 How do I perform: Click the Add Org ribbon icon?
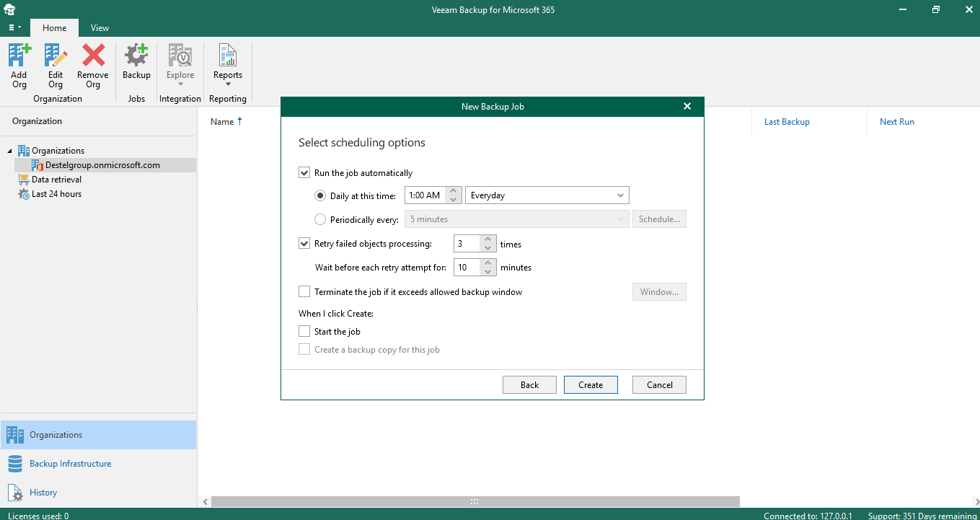coord(19,56)
